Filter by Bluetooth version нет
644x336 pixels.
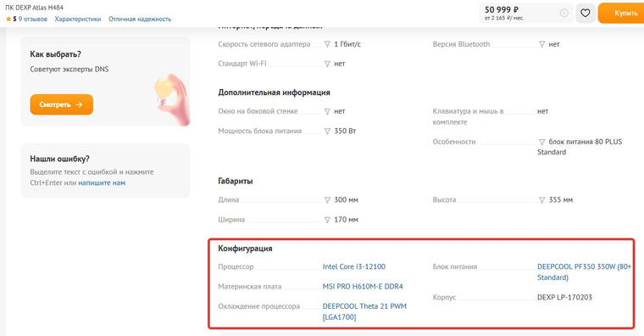tap(541, 44)
